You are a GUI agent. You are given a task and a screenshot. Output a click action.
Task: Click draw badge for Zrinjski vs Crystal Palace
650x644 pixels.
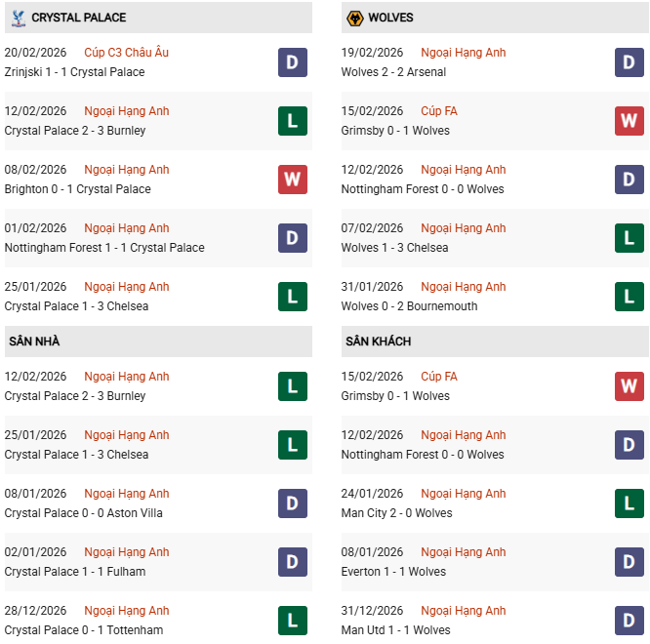(x=292, y=62)
